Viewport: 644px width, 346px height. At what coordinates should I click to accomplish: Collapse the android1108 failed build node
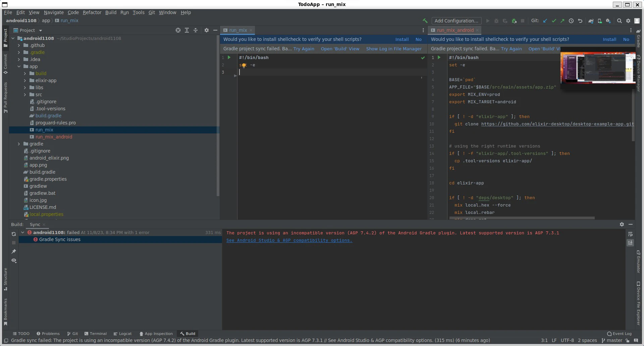click(x=22, y=232)
